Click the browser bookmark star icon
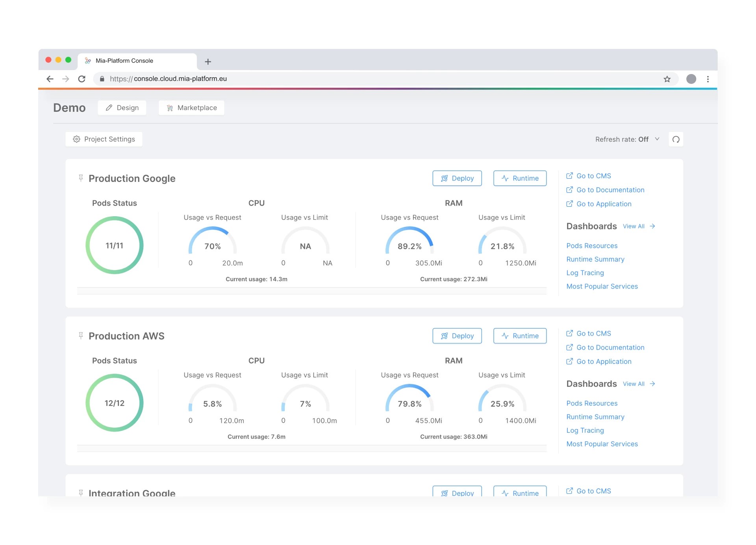The height and width of the screenshot is (545, 756). click(667, 79)
